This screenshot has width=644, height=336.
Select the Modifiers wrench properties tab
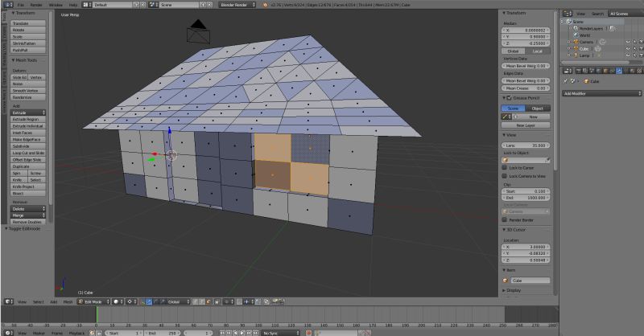point(619,71)
